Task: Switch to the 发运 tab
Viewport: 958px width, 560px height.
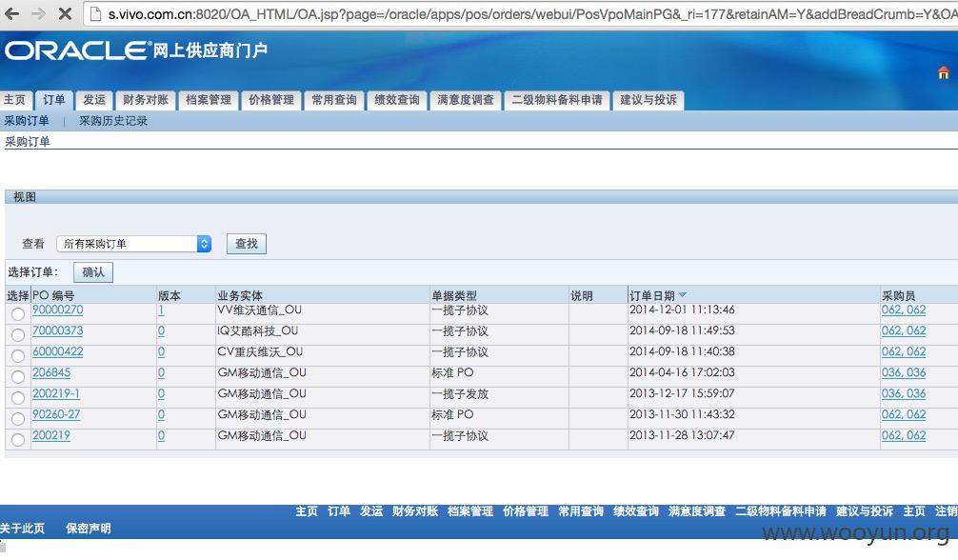Action: tap(94, 100)
